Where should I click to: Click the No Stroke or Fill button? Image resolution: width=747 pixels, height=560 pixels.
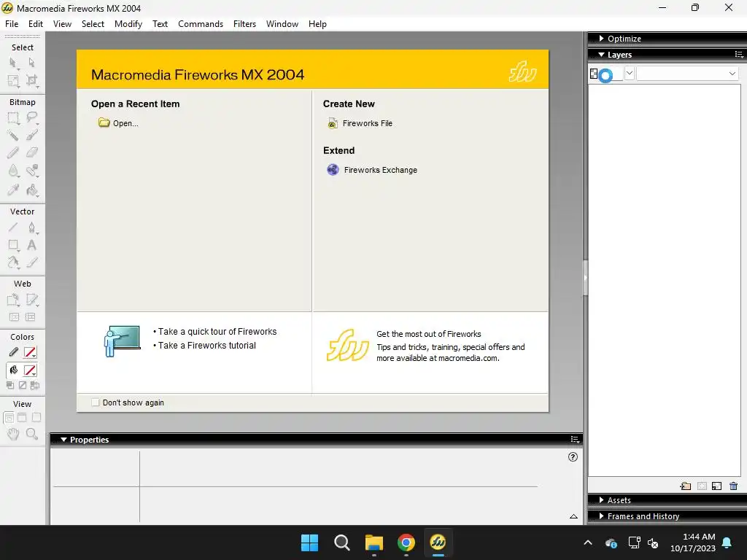pos(23,385)
